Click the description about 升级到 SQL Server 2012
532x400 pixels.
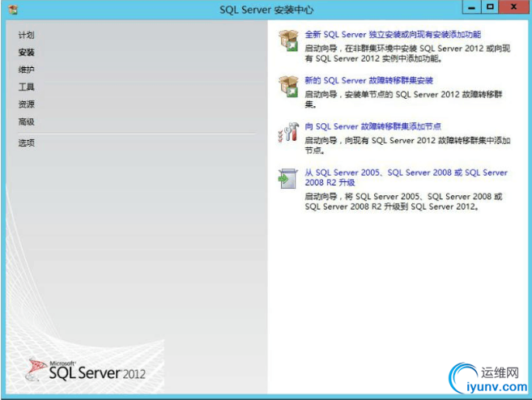point(403,202)
